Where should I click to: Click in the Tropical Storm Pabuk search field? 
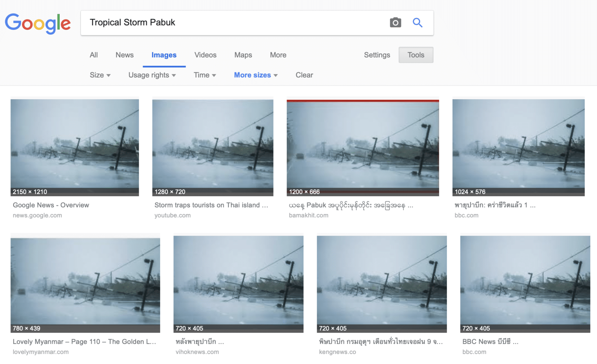point(235,23)
